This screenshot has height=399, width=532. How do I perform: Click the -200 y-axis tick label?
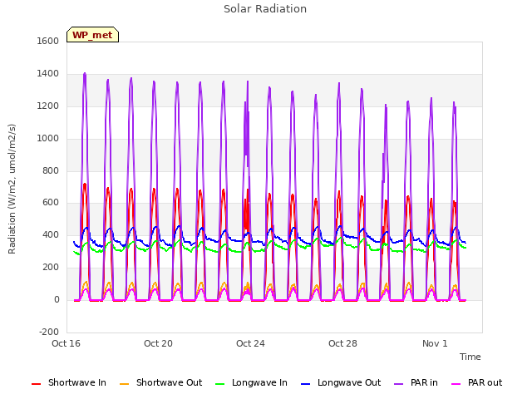click(x=49, y=332)
